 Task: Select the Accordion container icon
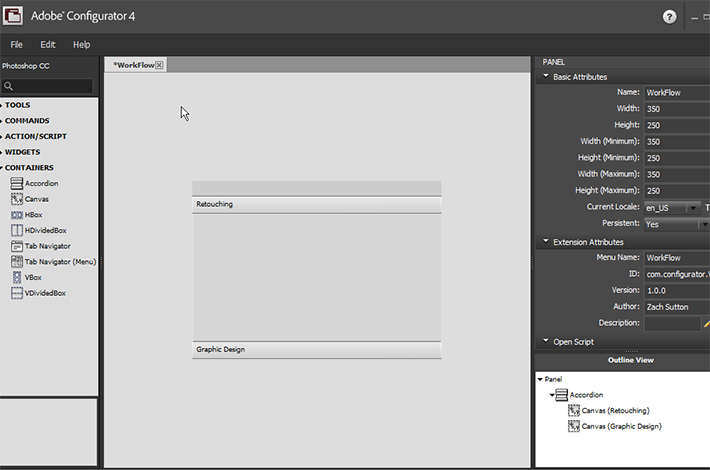pos(17,183)
